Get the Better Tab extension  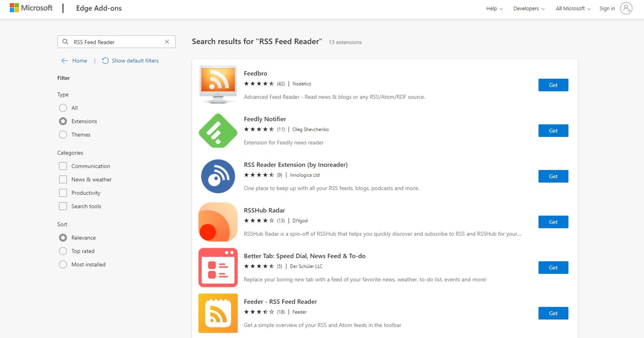(553, 267)
